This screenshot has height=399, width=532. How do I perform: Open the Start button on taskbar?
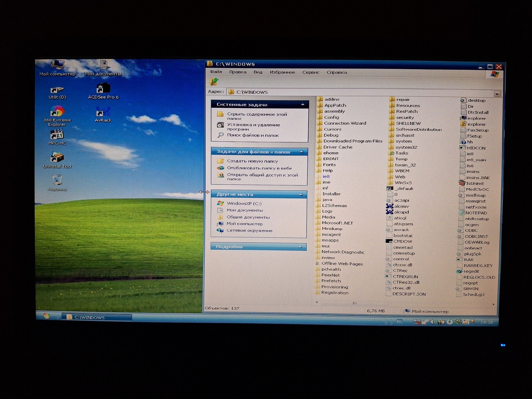[46, 316]
